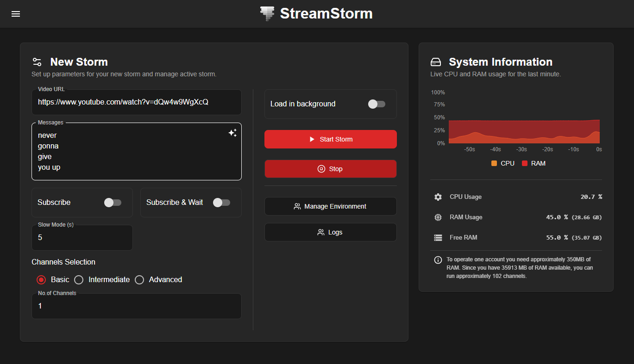The height and width of the screenshot is (364, 634).
Task: Click the gear icon next to CPU Usage
Action: [x=438, y=197]
